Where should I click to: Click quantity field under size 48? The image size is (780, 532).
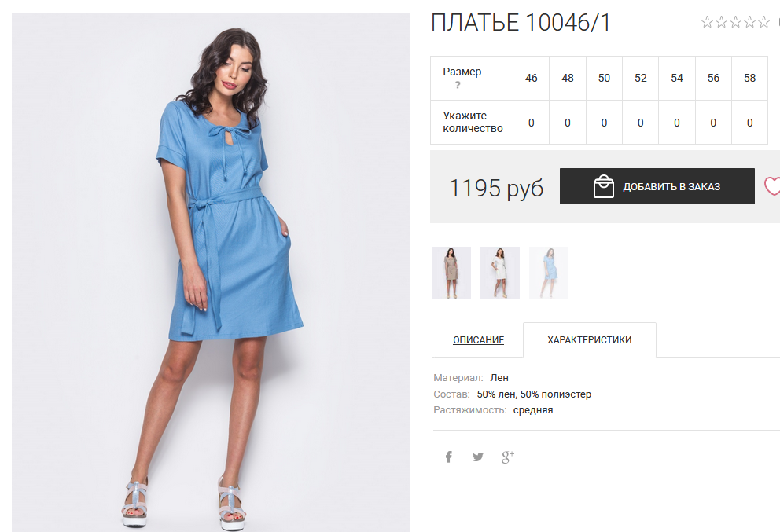(x=568, y=123)
